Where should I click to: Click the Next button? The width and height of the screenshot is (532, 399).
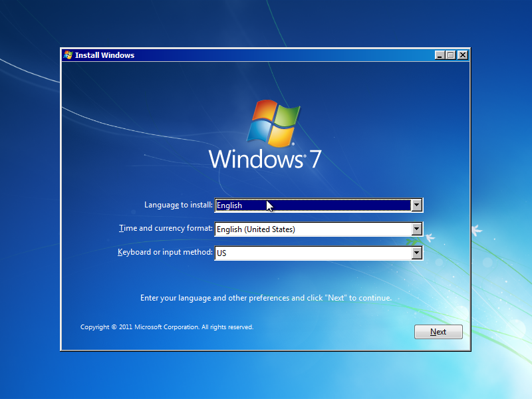tap(438, 332)
